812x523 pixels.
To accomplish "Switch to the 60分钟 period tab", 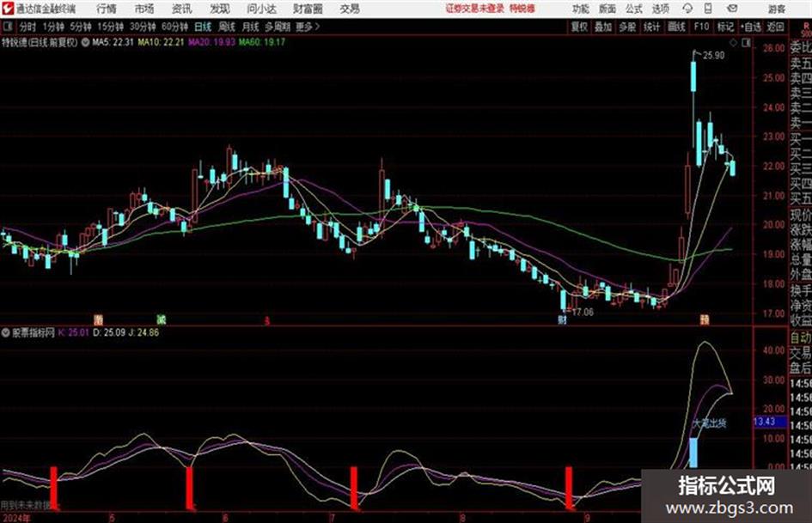I will tap(175, 27).
